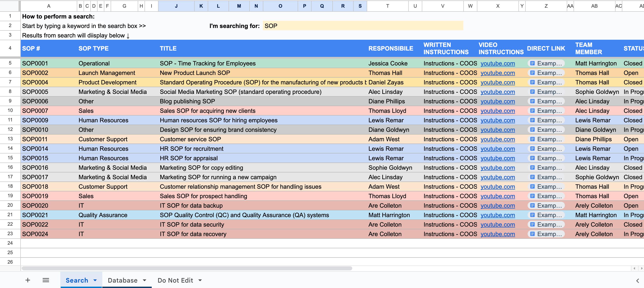Open the Example chip in the SOP0021 row
The width and height of the screenshot is (644, 288).
click(546, 215)
